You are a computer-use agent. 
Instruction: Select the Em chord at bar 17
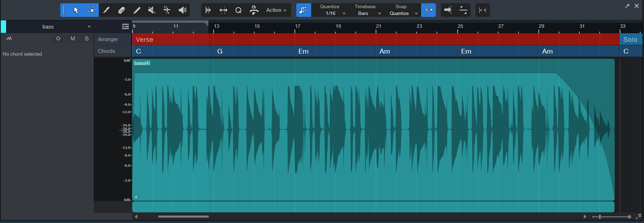pos(335,51)
